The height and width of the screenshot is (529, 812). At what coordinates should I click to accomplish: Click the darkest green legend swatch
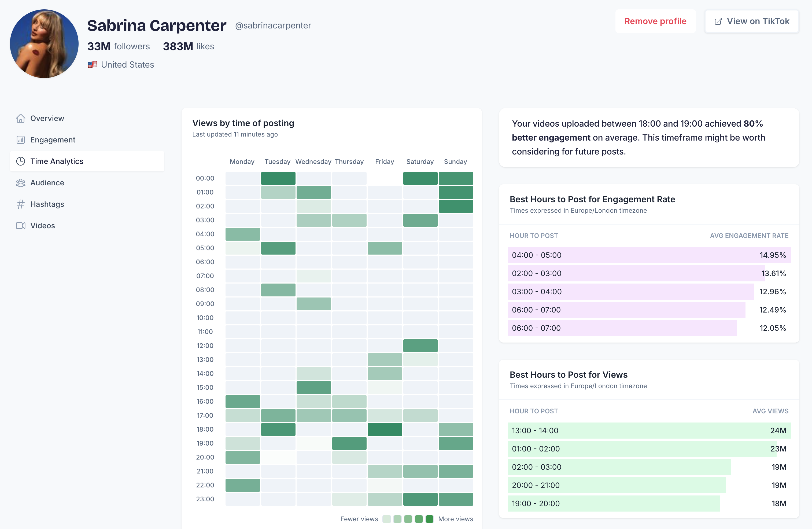pyautogui.click(x=430, y=519)
